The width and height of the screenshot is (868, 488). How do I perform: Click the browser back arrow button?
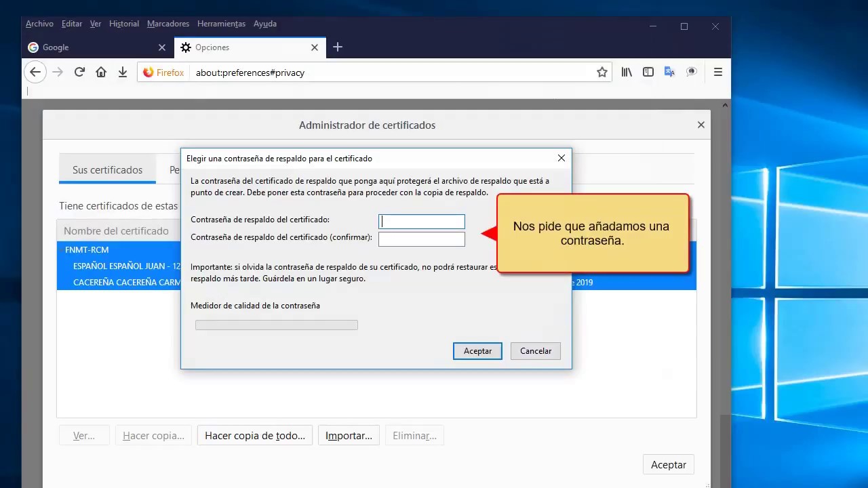coord(35,73)
